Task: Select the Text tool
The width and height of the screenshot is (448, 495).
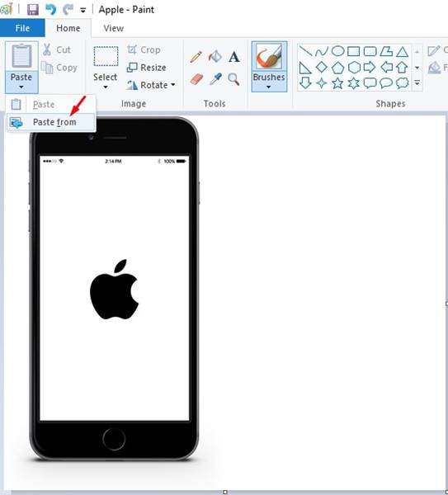Action: 234,57
